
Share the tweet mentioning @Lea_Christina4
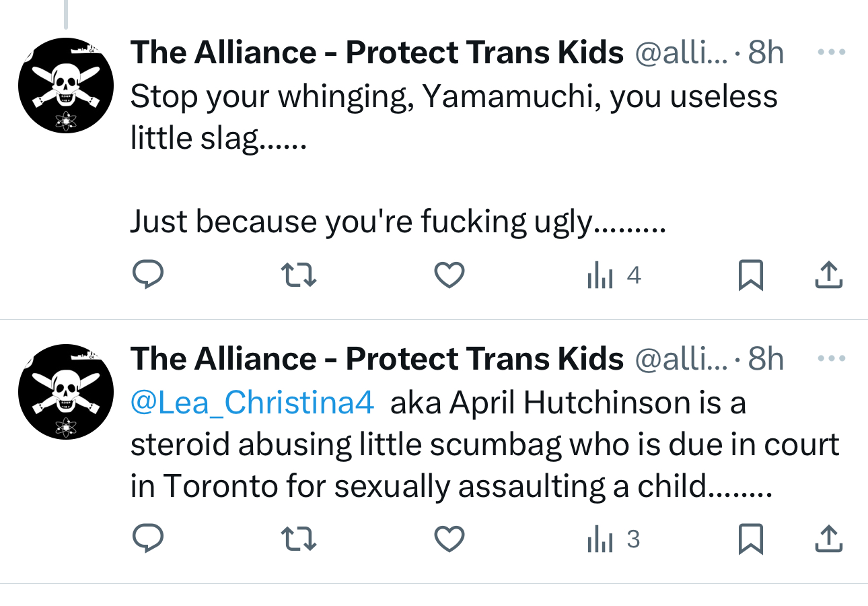click(829, 539)
